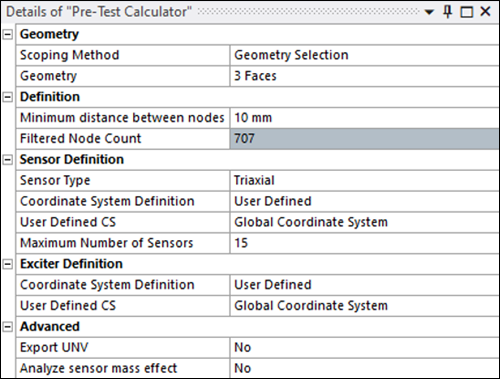The width and height of the screenshot is (500, 379).
Task: Open the Sensor Type Triaxial dropdown
Action: [364, 180]
